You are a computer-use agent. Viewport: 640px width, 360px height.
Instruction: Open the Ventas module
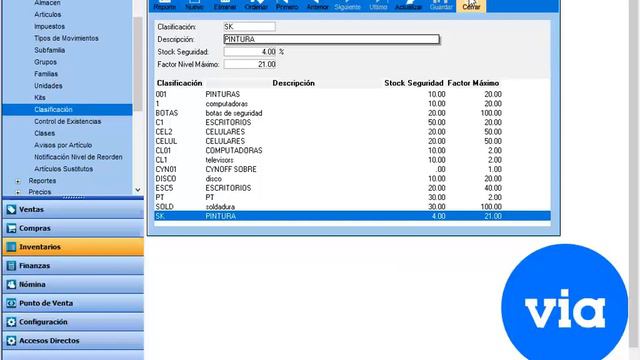[73, 209]
